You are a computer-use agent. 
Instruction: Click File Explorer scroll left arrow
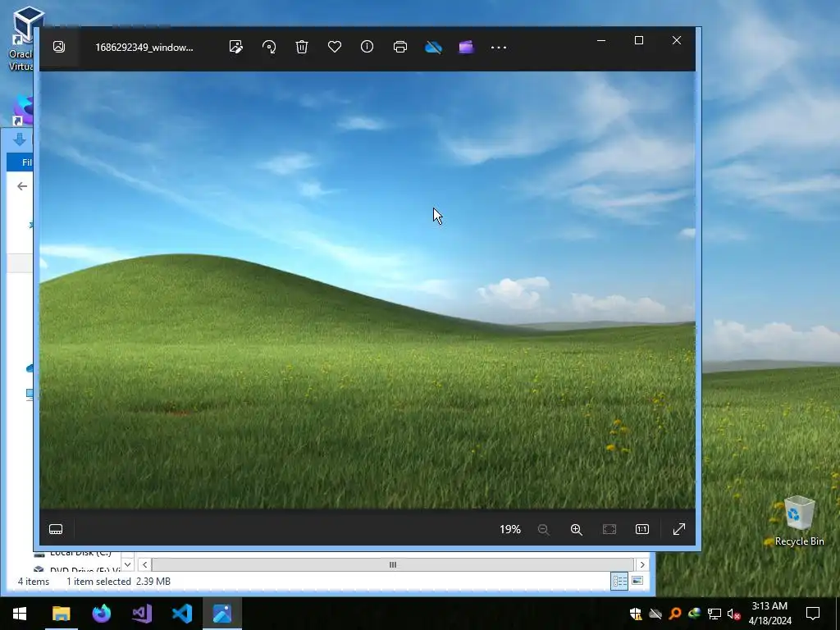coord(144,564)
